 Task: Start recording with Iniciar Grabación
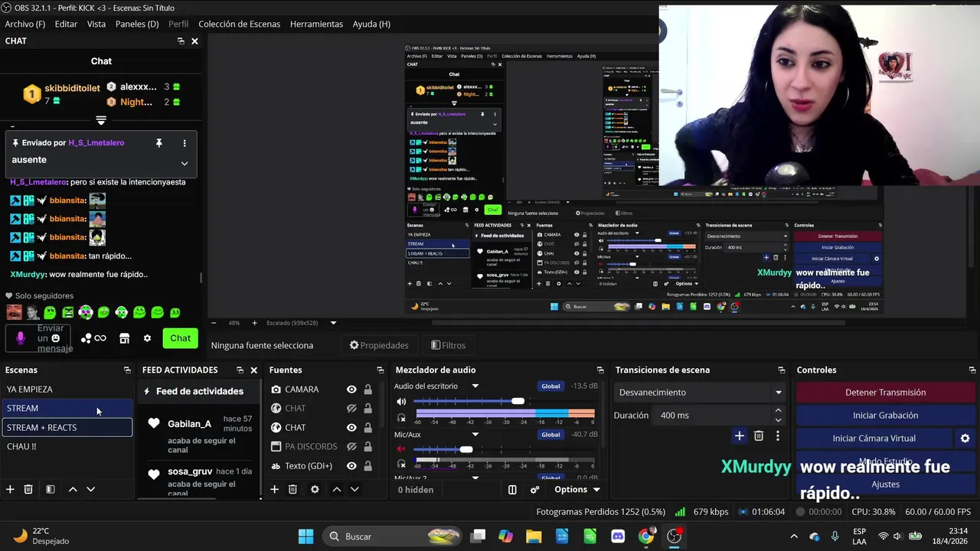[x=886, y=416]
